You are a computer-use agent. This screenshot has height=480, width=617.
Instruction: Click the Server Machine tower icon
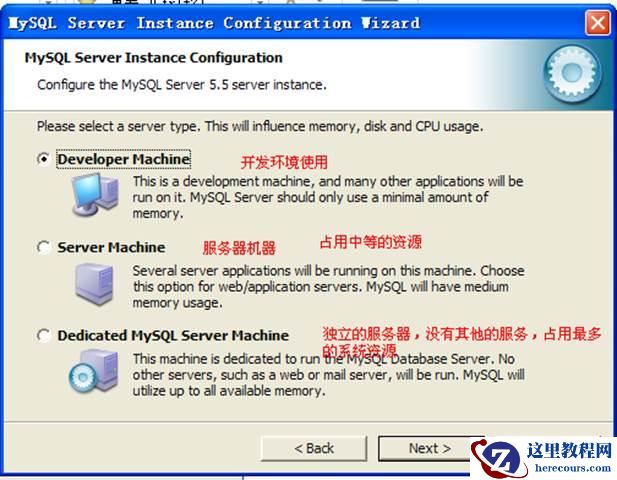[94, 284]
